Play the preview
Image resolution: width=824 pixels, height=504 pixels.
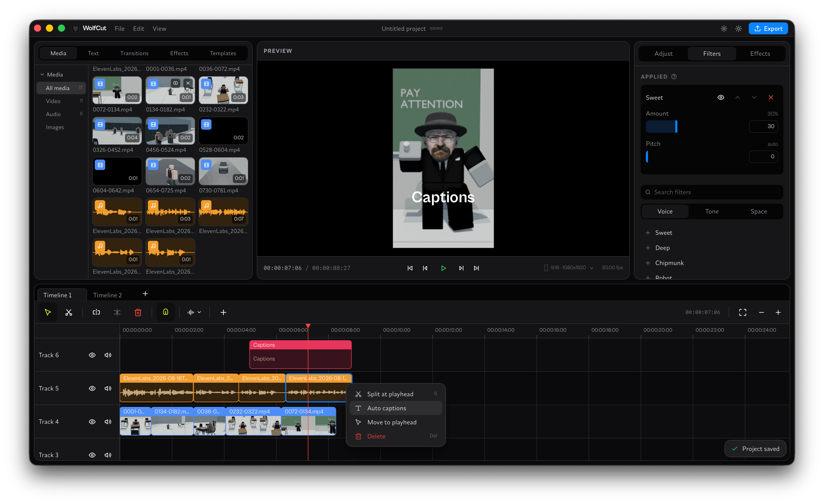point(444,268)
